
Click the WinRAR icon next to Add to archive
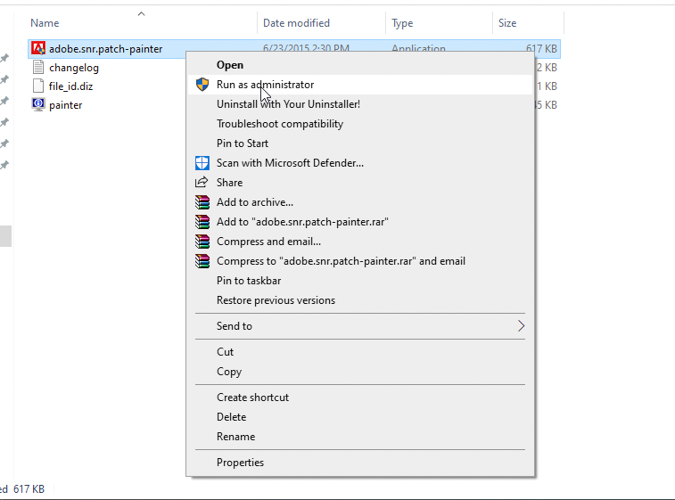[202, 202]
